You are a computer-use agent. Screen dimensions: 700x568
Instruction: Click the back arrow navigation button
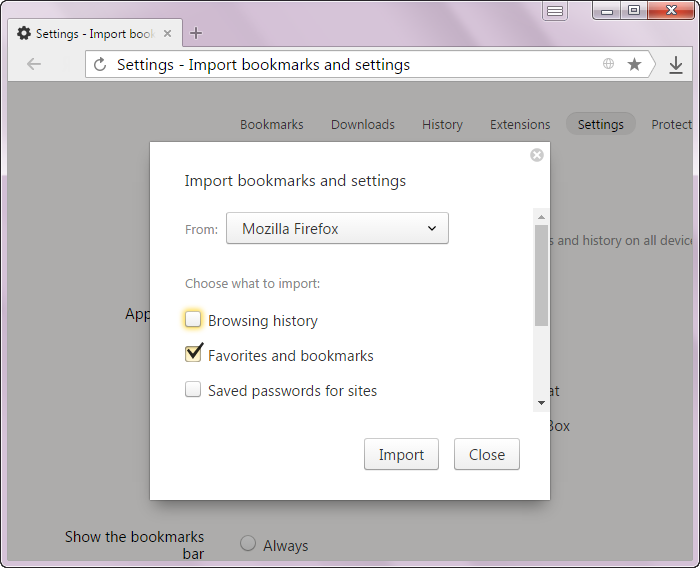click(34, 64)
